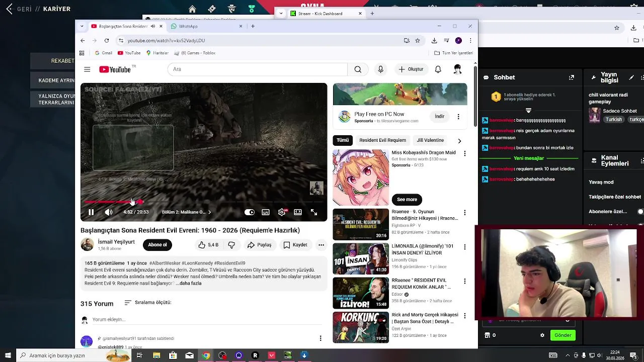Click See more on the Dragon Maid ad

(x=407, y=200)
